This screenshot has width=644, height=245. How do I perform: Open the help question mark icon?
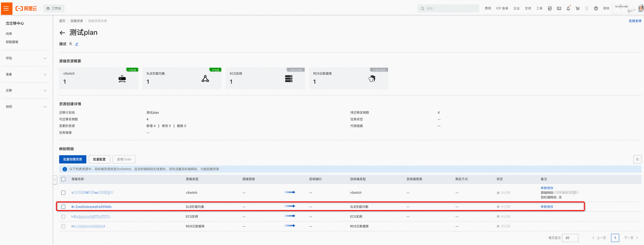(x=596, y=8)
